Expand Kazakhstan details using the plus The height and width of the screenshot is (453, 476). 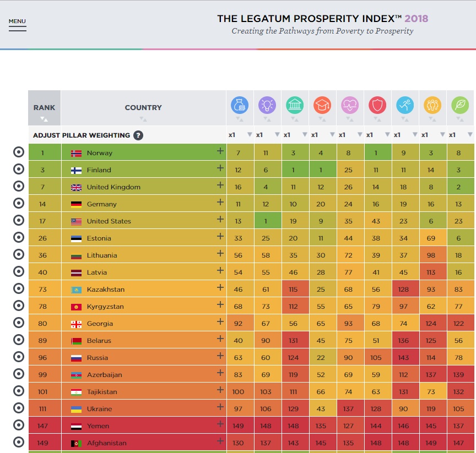[x=220, y=288]
